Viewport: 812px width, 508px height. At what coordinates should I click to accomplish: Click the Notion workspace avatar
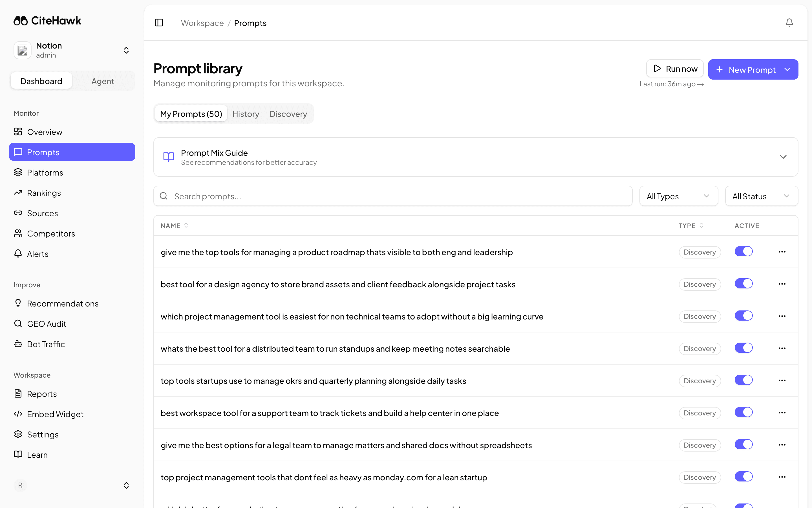tap(23, 51)
